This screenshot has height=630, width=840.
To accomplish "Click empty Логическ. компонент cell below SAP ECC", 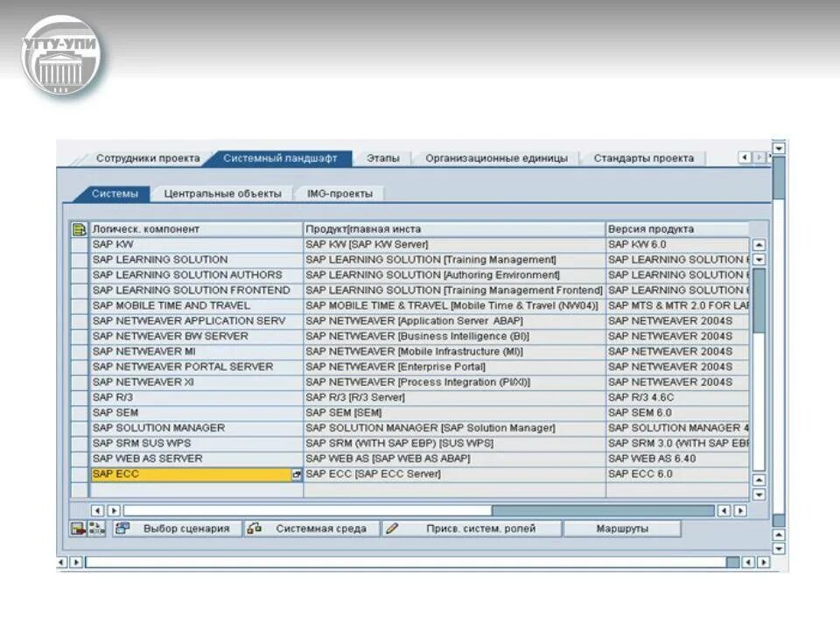I will [x=196, y=490].
